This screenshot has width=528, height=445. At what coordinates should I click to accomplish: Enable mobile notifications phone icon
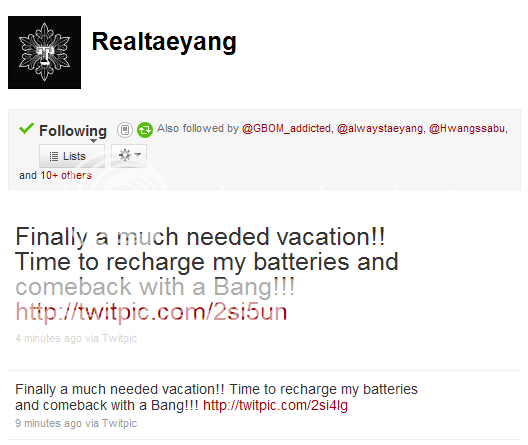tap(125, 130)
